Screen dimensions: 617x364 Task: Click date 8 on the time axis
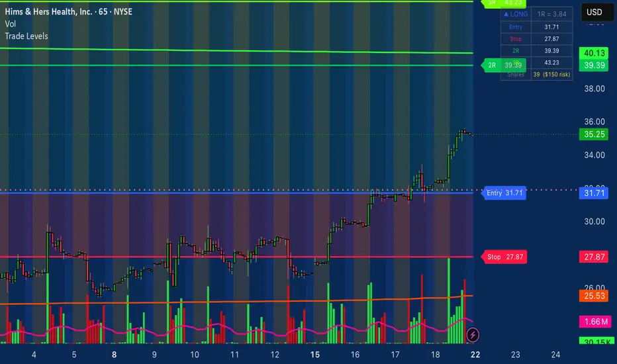click(114, 355)
